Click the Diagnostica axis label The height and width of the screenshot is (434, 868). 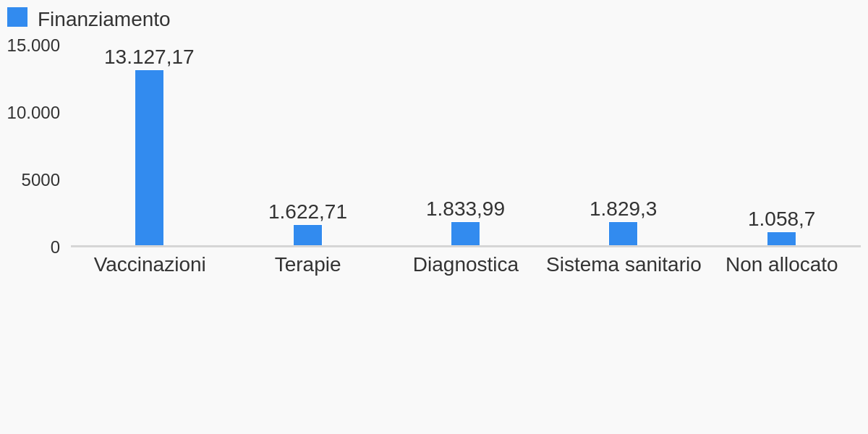[465, 265]
